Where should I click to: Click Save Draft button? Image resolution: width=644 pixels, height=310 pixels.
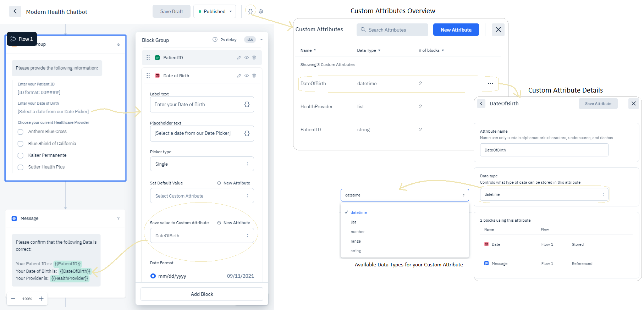[x=171, y=11]
